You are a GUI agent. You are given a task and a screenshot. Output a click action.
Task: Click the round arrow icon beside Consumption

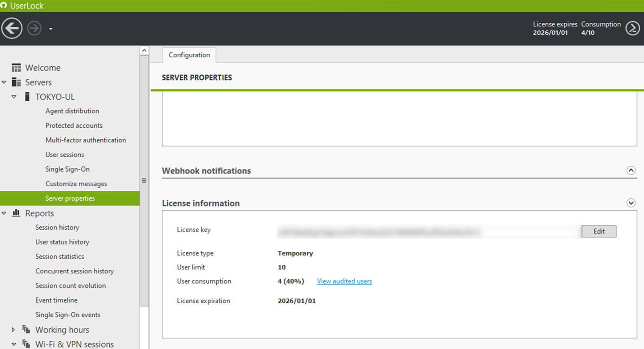click(x=632, y=28)
